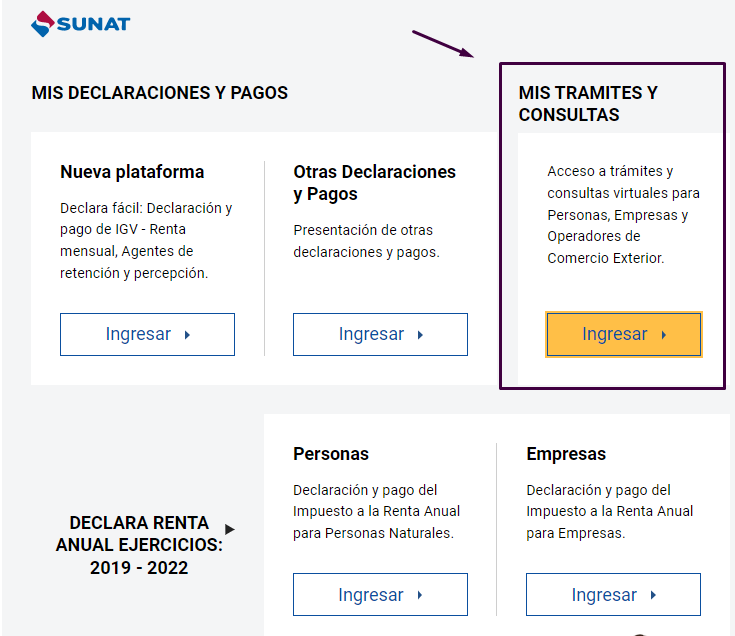Click the Nueva plataforma Ingresar button
735x636 pixels.
click(x=147, y=334)
